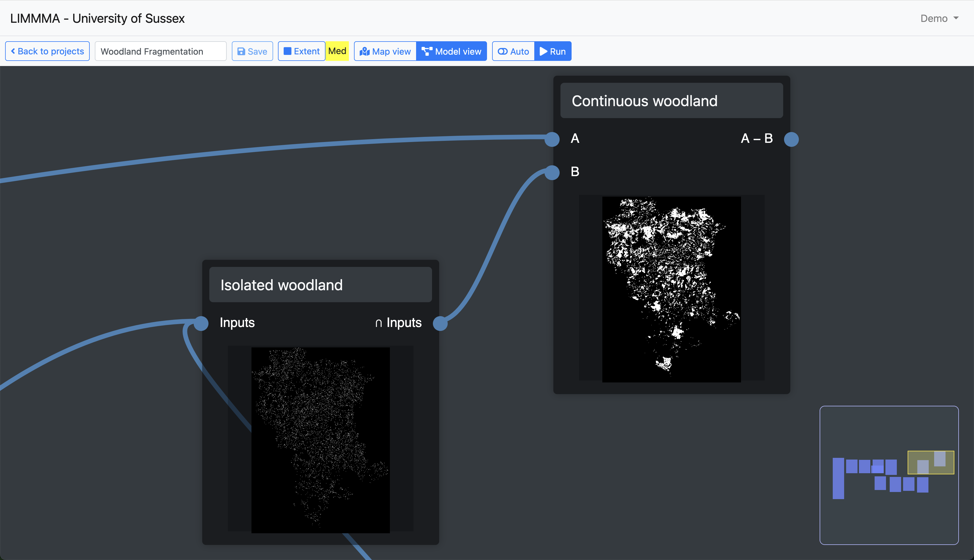Viewport: 974px width, 560px height.
Task: Click the ∩ Inputs output socket
Action: [x=440, y=323]
